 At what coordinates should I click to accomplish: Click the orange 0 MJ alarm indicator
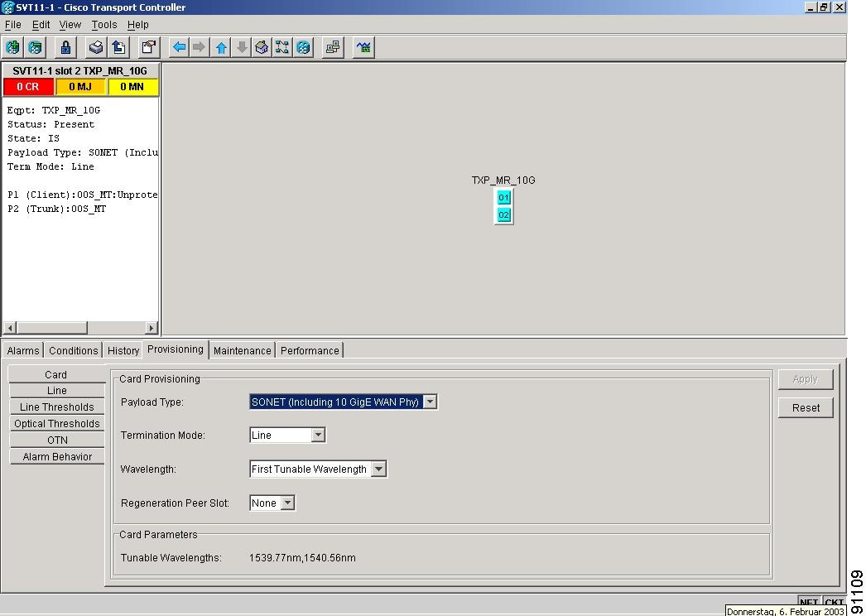click(80, 87)
